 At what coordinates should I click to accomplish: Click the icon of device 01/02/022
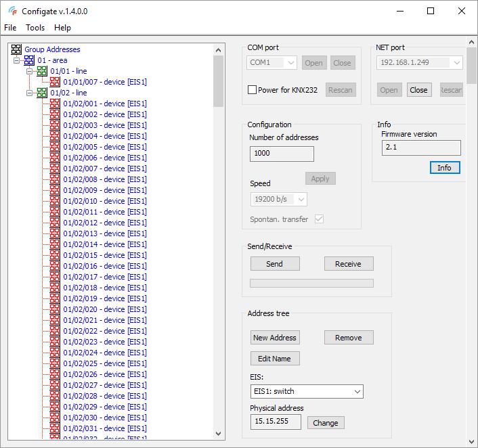tap(55, 331)
